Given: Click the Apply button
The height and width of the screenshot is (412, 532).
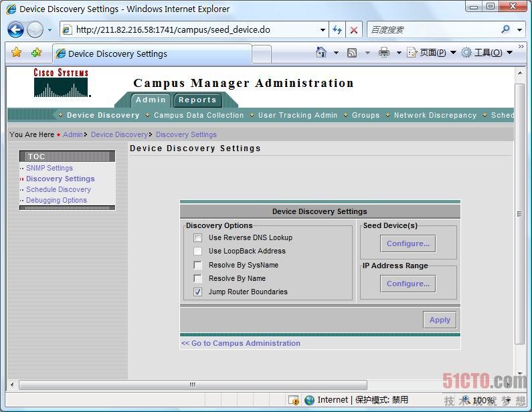Looking at the screenshot, I should [x=440, y=320].
